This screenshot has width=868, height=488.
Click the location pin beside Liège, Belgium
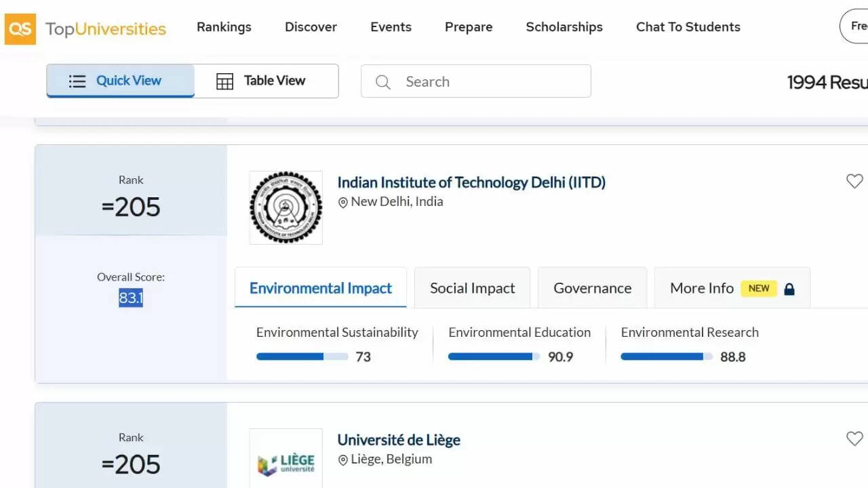[343, 459]
